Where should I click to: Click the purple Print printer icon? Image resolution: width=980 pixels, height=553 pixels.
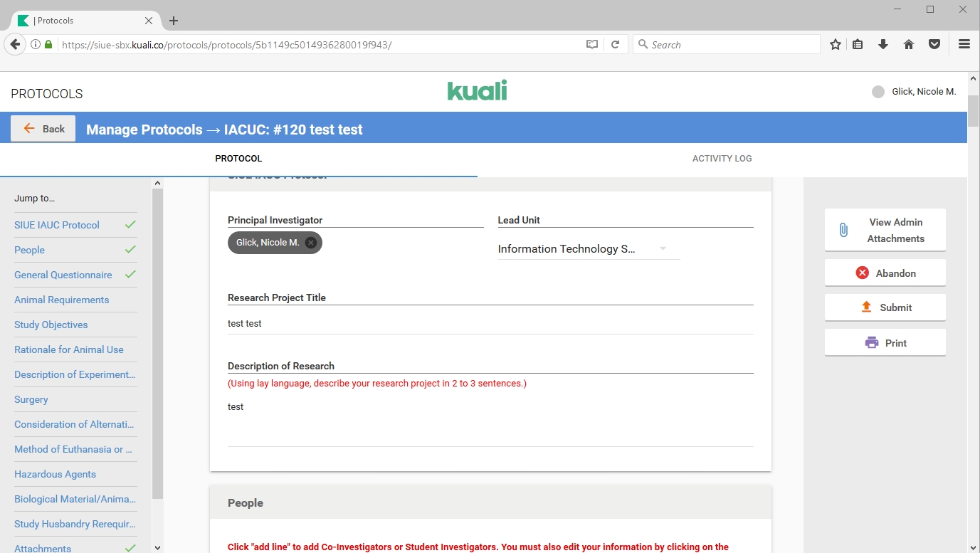tap(871, 342)
